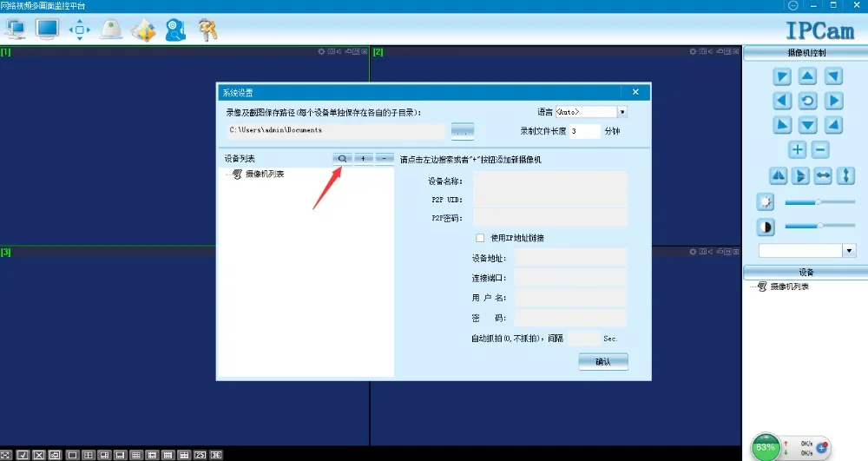The width and height of the screenshot is (868, 461).
Task: Click the device name input field
Action: point(550,181)
